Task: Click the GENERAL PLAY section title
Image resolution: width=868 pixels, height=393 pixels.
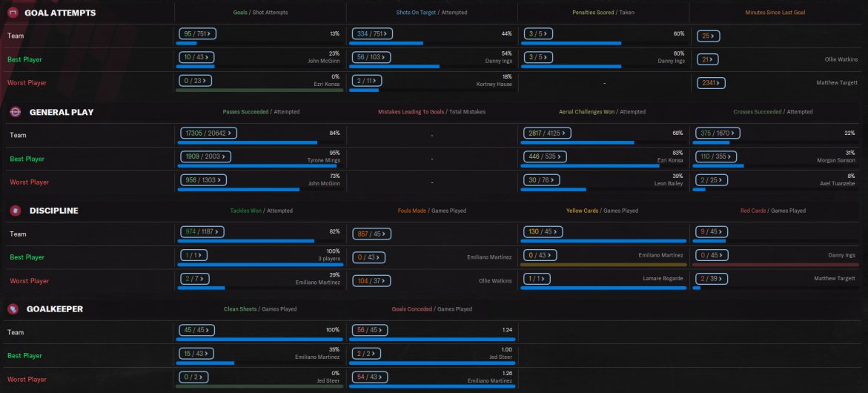Action: [62, 112]
